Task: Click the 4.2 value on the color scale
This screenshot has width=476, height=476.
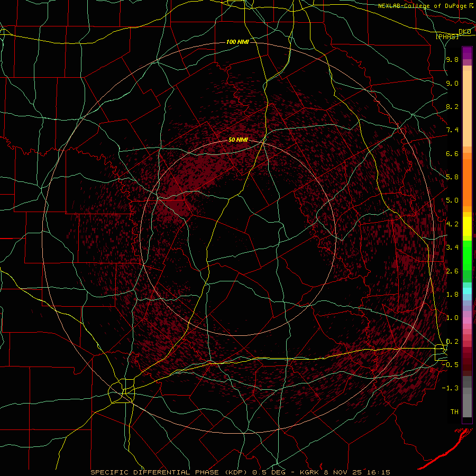Action: (x=452, y=224)
